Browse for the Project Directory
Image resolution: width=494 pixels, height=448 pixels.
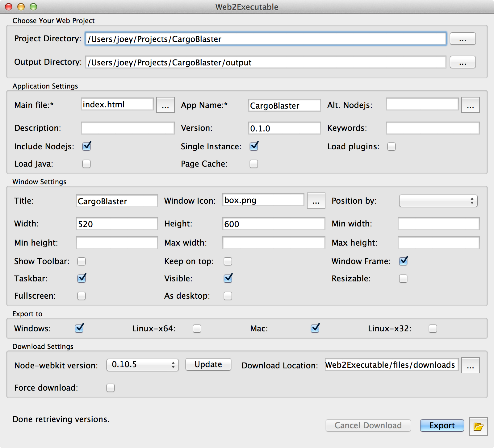coord(463,39)
